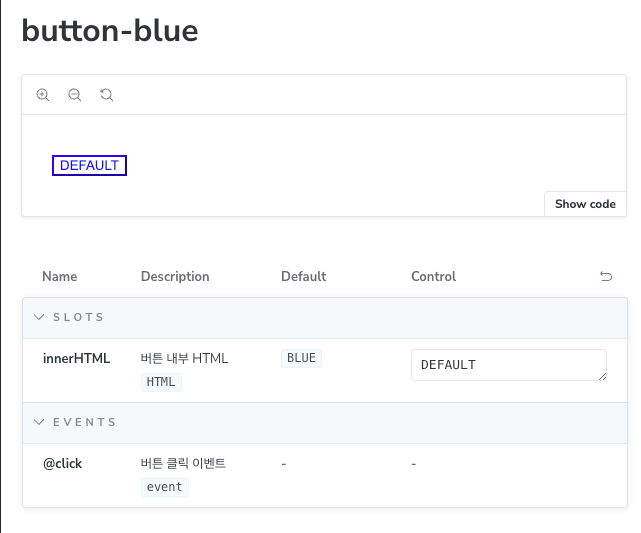
Task: Collapse the EVENTS section chevron
Action: (x=39, y=422)
